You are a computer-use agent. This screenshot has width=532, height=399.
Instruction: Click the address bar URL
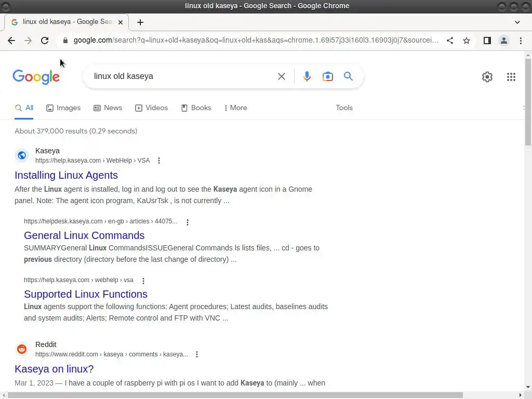(256, 41)
